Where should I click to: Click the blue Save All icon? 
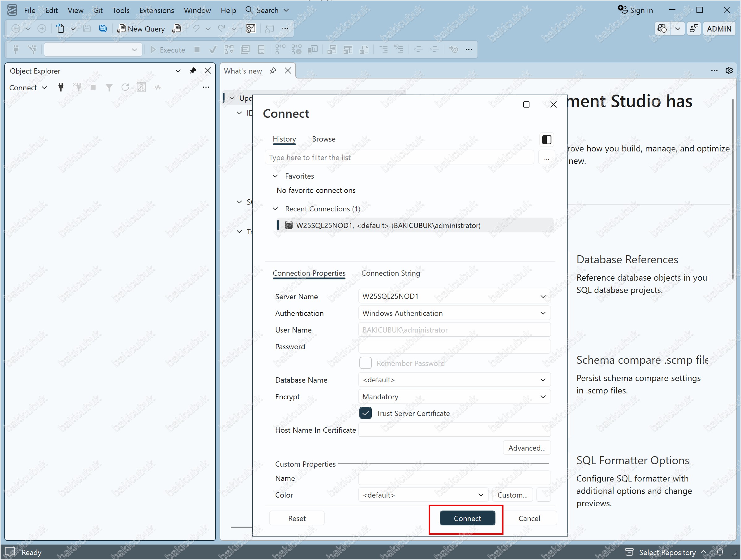[x=103, y=28]
